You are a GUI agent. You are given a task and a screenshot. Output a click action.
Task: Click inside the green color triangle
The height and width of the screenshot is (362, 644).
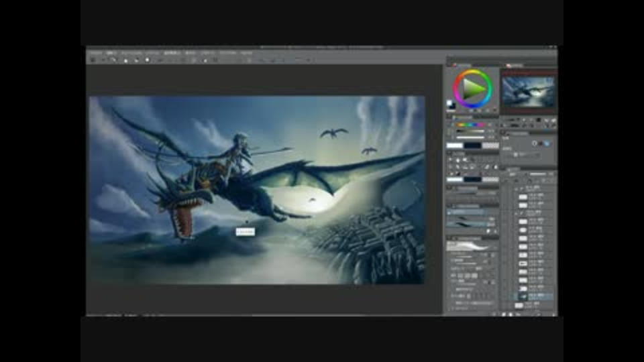click(472, 88)
